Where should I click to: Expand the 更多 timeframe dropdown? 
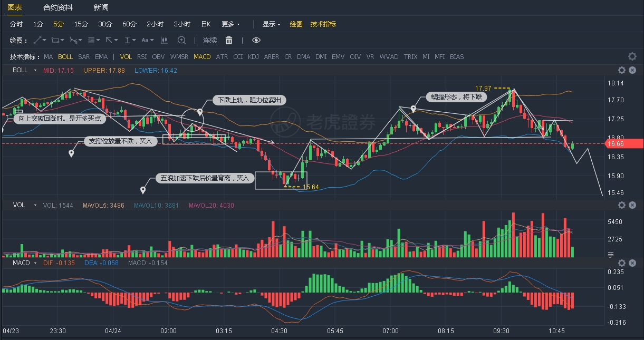click(230, 24)
